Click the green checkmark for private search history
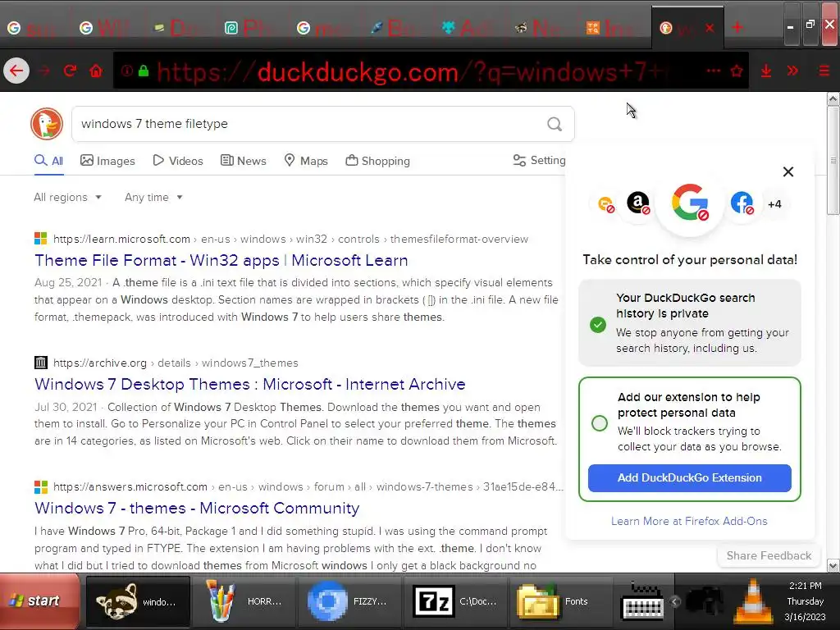Screen dimensions: 840x630 [x=598, y=325]
